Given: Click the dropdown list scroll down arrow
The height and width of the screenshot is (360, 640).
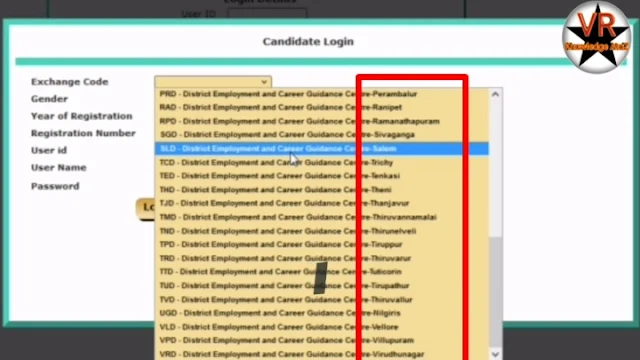Looking at the screenshot, I should pyautogui.click(x=496, y=354).
